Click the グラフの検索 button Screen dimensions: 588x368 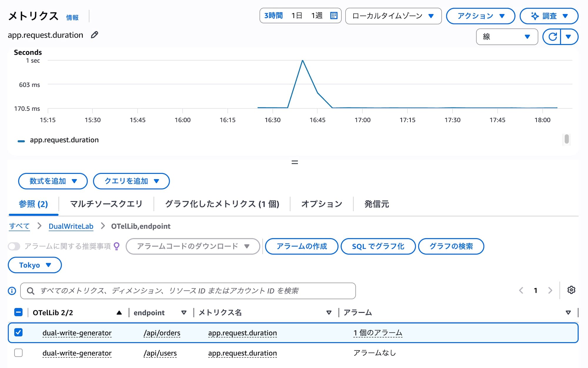[451, 246]
